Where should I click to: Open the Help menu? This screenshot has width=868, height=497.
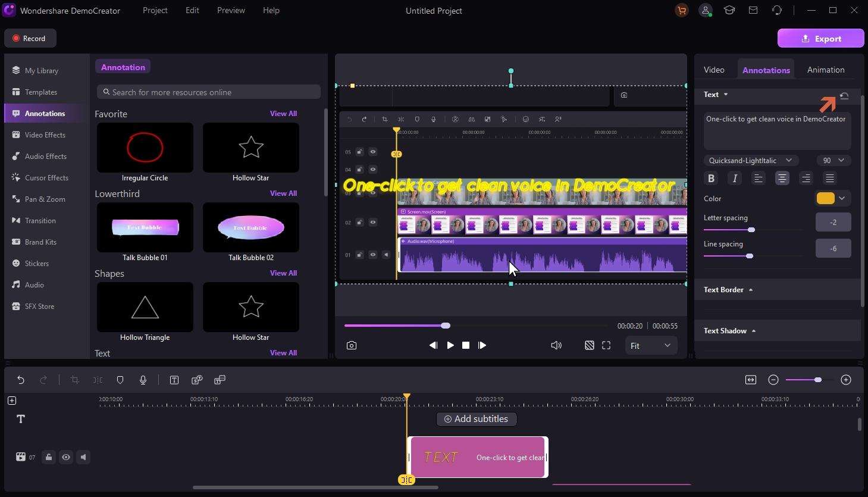coord(271,10)
